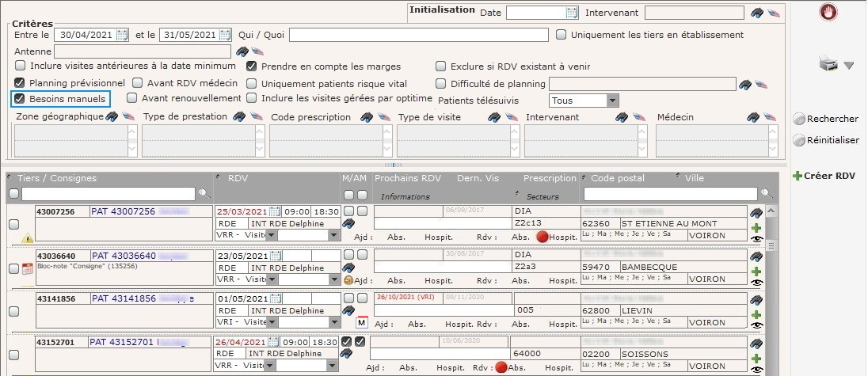Screen dimensions: 868x376
Task: Open 'Patients télésuivis' Tous dropdown
Action: (611, 101)
